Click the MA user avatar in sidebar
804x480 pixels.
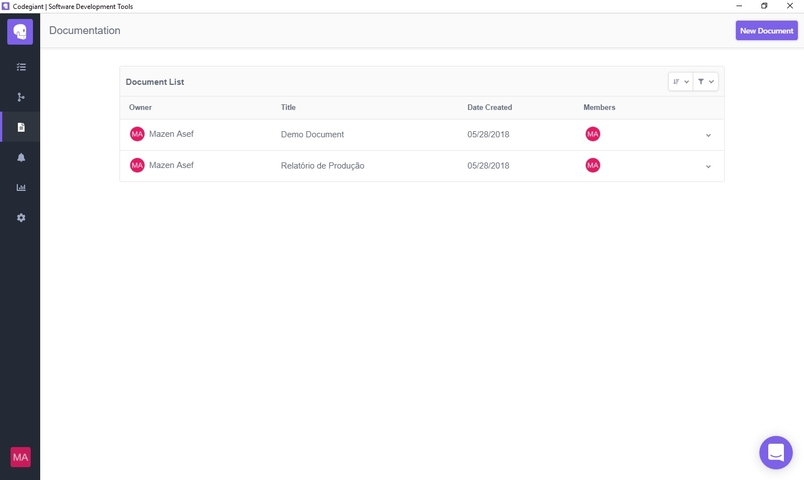pyautogui.click(x=21, y=457)
